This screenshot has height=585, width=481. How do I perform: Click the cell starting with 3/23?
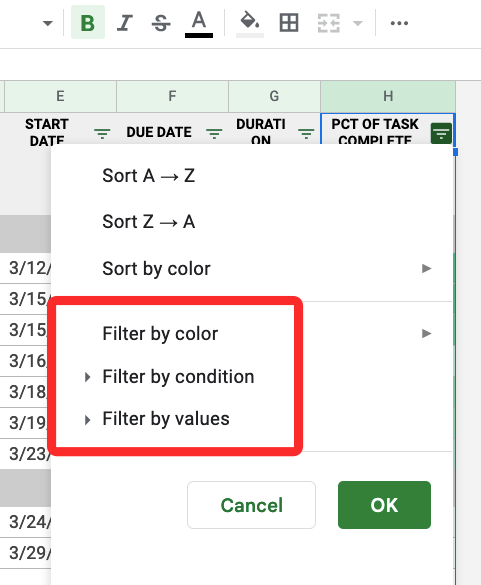pyautogui.click(x=26, y=454)
